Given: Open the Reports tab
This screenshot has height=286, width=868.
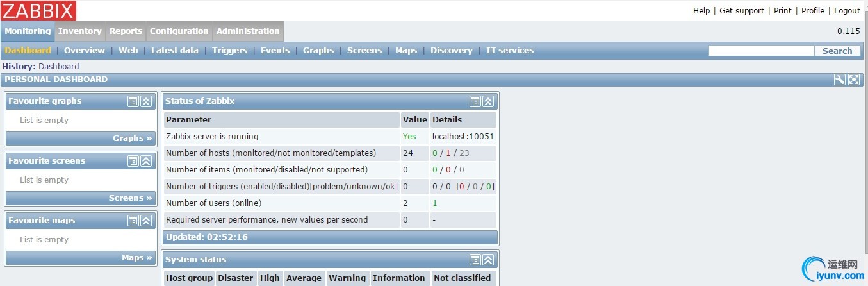Looking at the screenshot, I should 126,31.
